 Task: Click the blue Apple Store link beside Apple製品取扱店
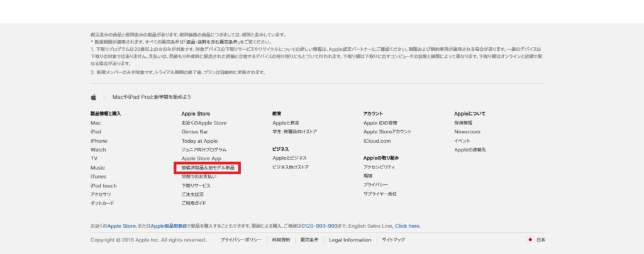pos(121,226)
